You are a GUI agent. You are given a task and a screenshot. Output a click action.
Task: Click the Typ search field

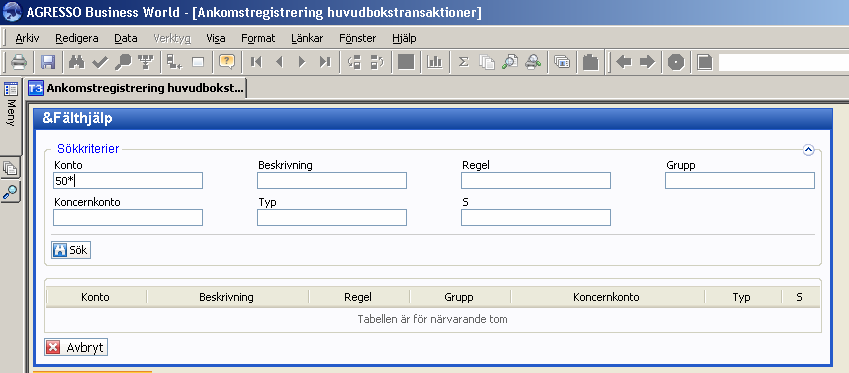(x=332, y=217)
